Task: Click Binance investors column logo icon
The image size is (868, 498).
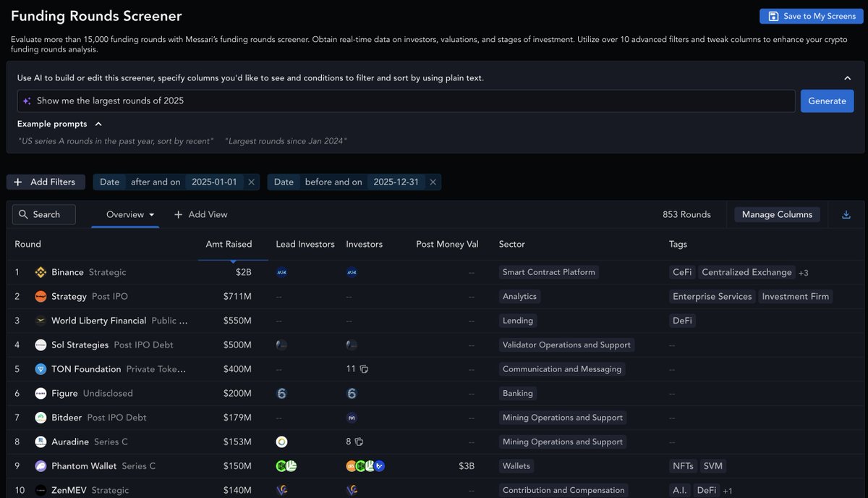Action: tap(352, 272)
